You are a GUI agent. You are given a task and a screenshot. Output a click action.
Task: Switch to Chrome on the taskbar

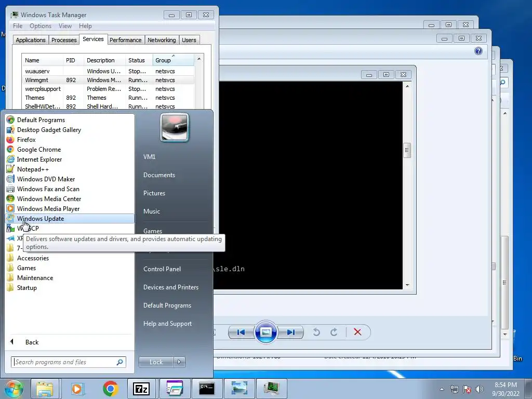click(110, 389)
